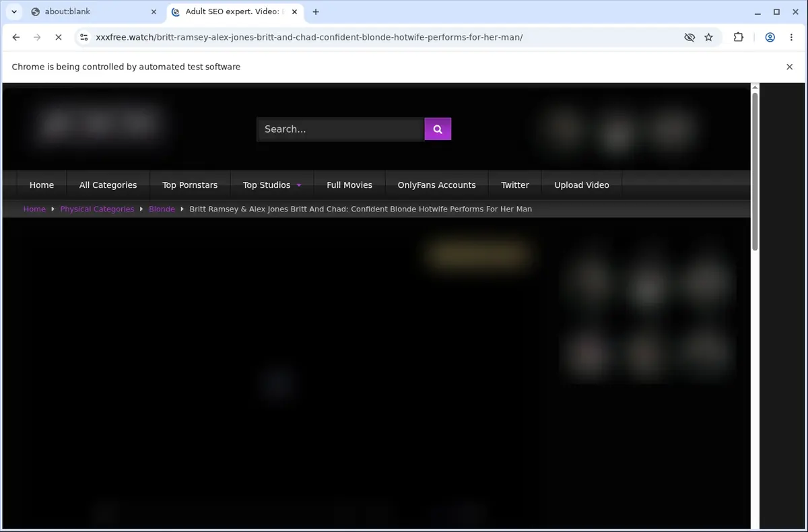Open the Upload Video menu item

pyautogui.click(x=582, y=185)
